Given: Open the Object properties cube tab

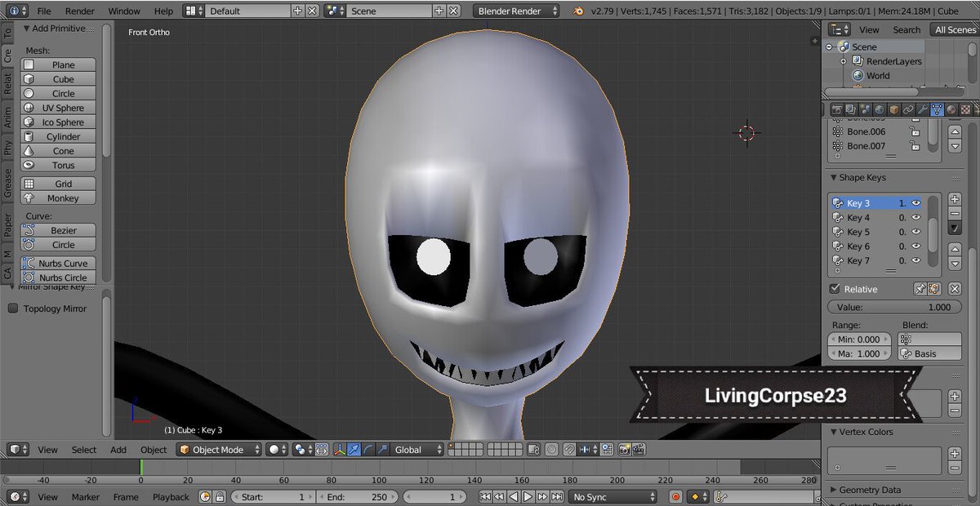Looking at the screenshot, I should pos(894,109).
